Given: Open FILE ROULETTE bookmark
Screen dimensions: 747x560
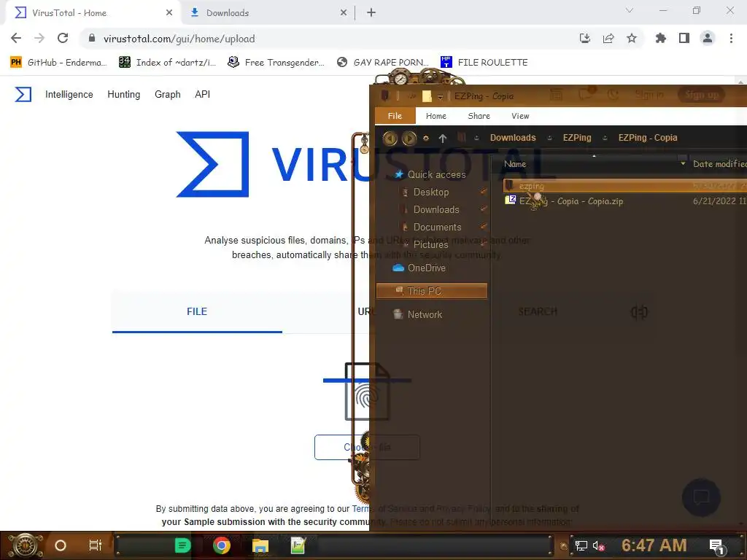Looking at the screenshot, I should [x=484, y=63].
